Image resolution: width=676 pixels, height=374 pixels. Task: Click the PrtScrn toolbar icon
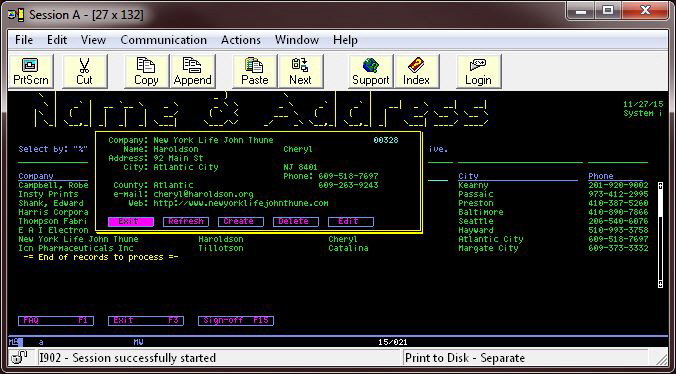[31, 71]
